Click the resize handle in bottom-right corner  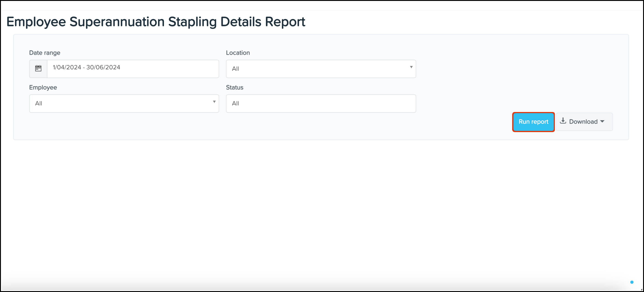click(x=641, y=289)
